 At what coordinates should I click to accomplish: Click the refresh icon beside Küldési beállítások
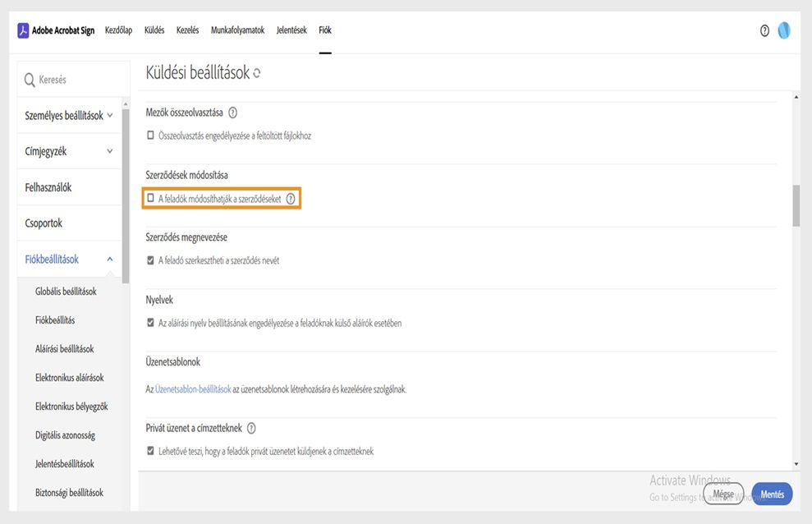(257, 73)
